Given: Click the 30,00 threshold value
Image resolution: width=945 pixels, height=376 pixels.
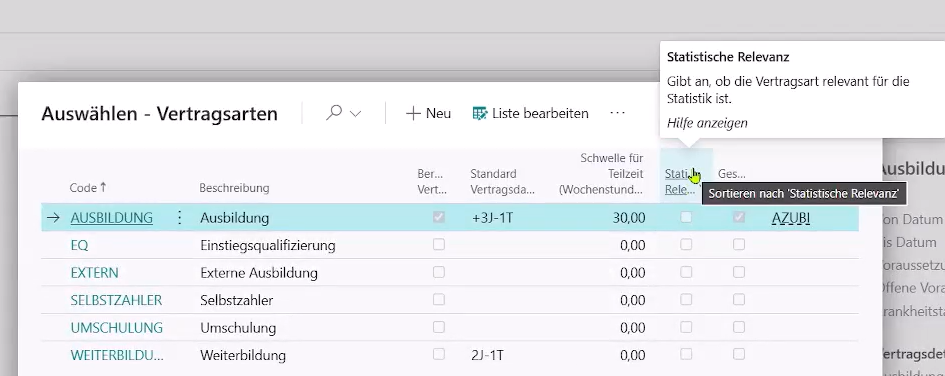Looking at the screenshot, I should [x=629, y=218].
